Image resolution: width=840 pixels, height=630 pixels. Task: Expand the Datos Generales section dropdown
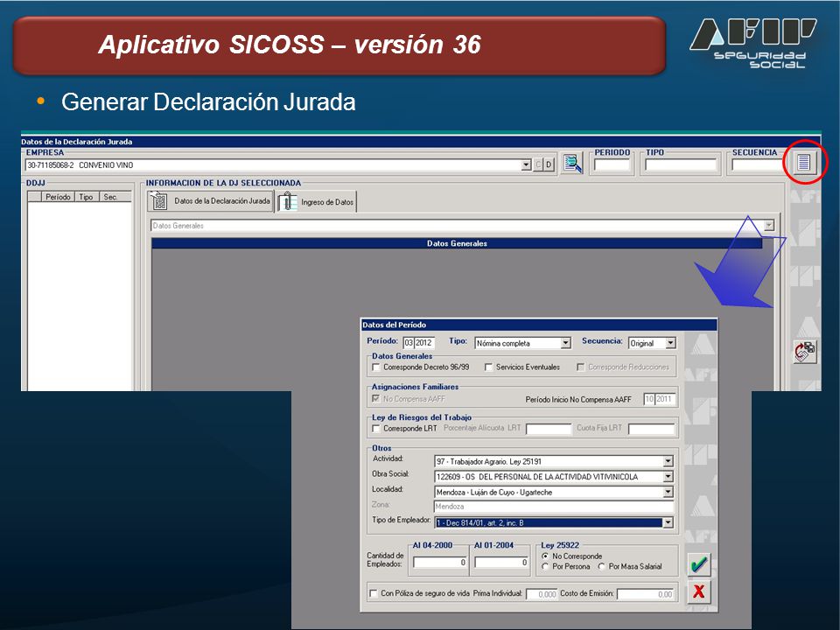click(769, 226)
